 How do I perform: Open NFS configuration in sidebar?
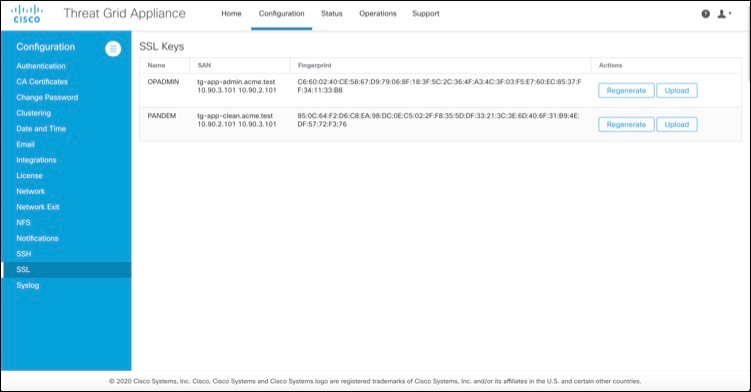pos(23,222)
